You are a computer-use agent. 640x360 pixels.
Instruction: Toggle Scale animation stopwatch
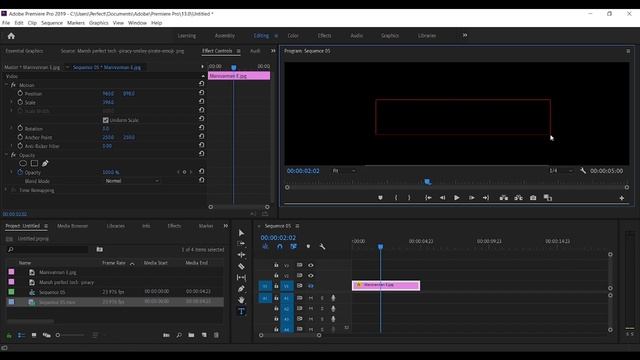pyautogui.click(x=20, y=102)
